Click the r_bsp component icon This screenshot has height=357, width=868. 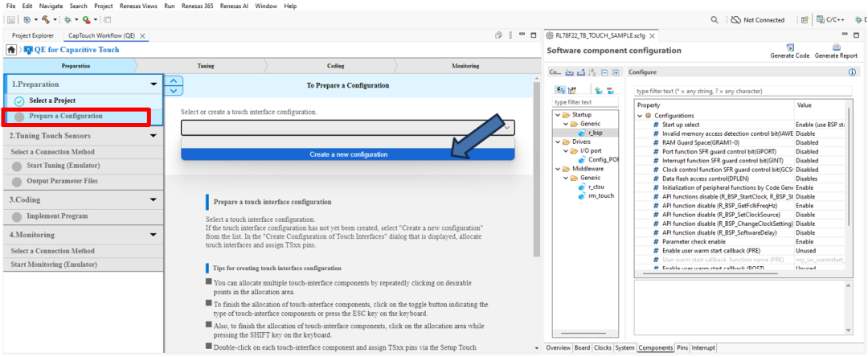(x=582, y=133)
